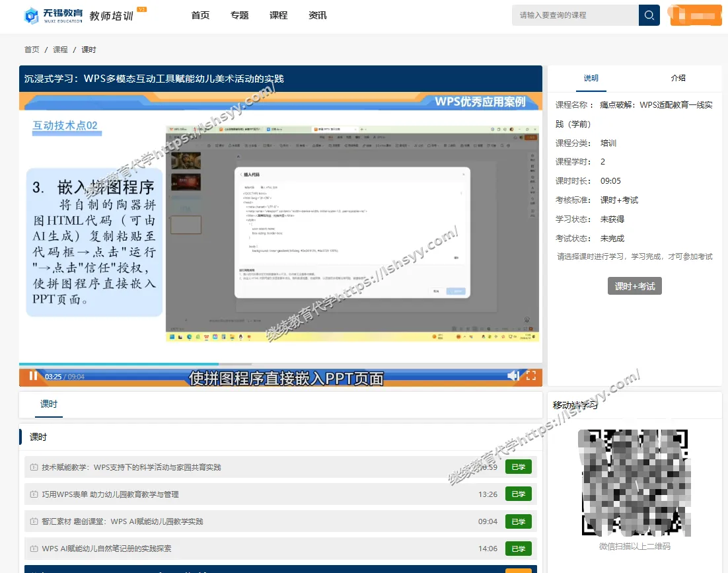Click 已学 badge for 巧用WPS表单 lesson
The image size is (728, 573).
pos(518,494)
